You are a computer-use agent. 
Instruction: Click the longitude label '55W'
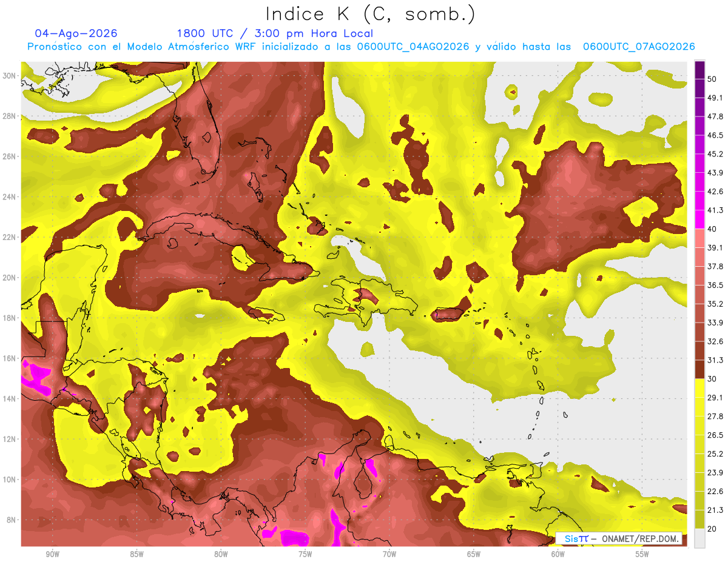click(642, 554)
